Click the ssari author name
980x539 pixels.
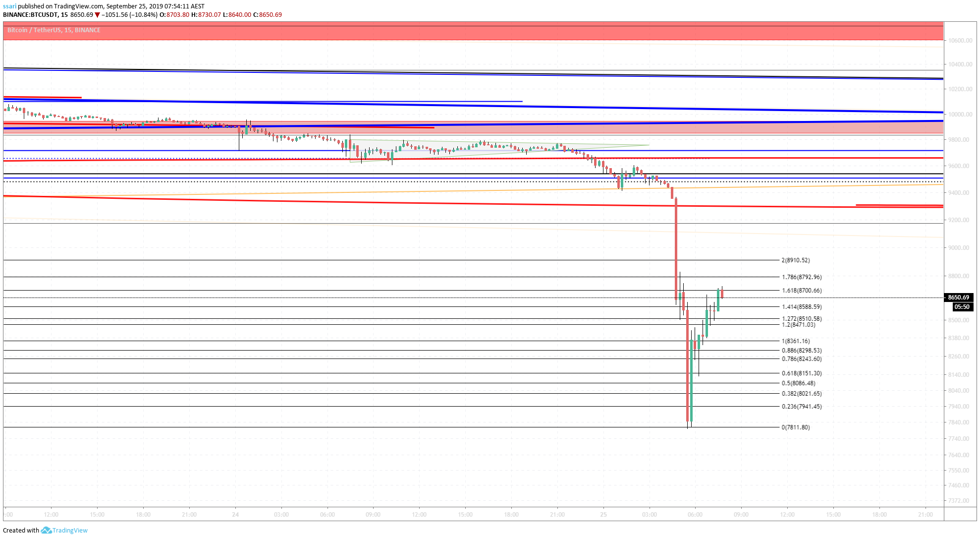tap(9, 6)
